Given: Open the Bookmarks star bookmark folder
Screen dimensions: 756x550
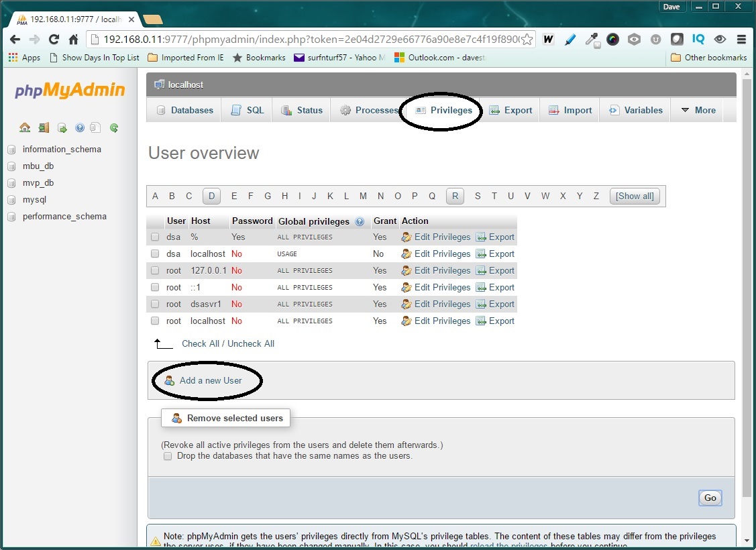Looking at the screenshot, I should [259, 58].
